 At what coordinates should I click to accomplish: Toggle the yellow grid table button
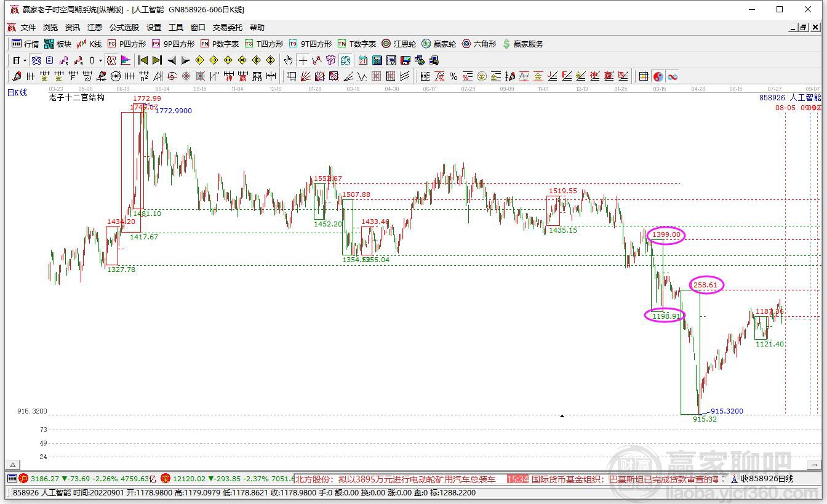[x=644, y=76]
